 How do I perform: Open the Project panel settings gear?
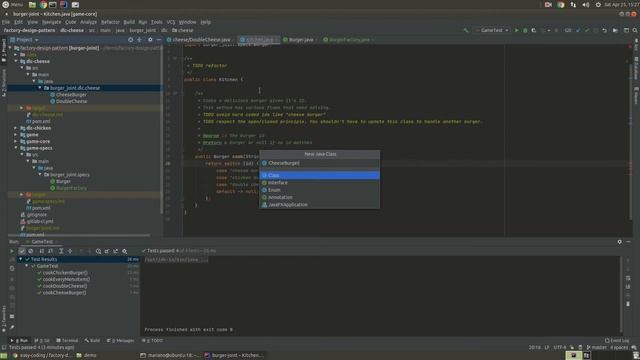pyautogui.click(x=150, y=40)
